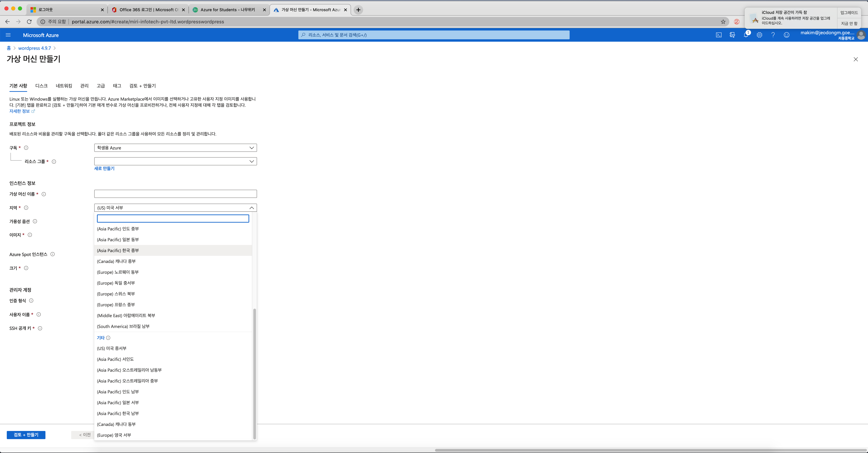The height and width of the screenshot is (453, 868).
Task: Switch to the 디스크 tab
Action: 41,86
